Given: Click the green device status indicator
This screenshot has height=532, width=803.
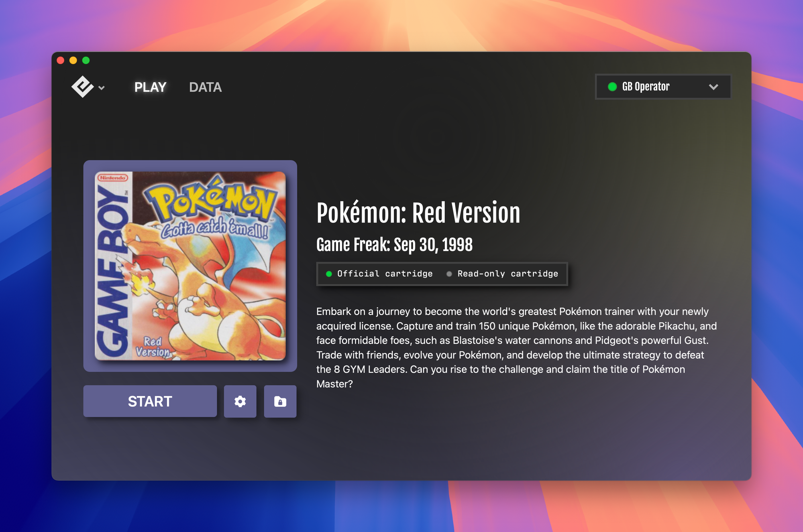Looking at the screenshot, I should (x=612, y=87).
